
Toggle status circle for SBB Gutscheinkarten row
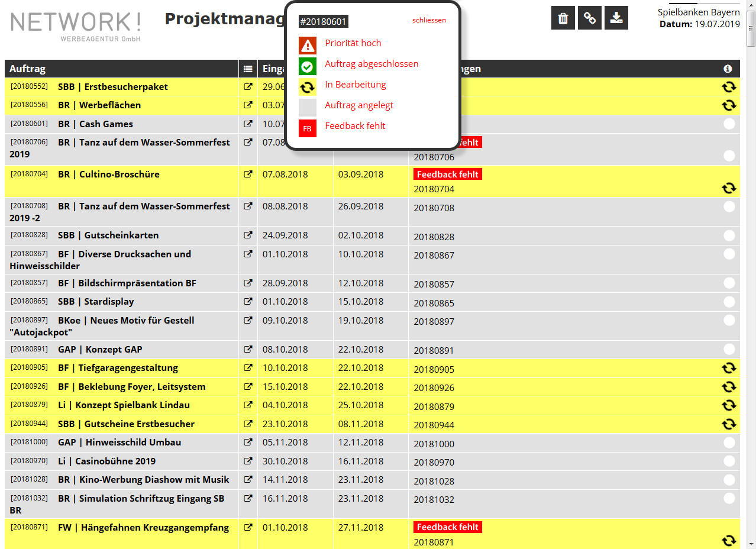click(729, 235)
